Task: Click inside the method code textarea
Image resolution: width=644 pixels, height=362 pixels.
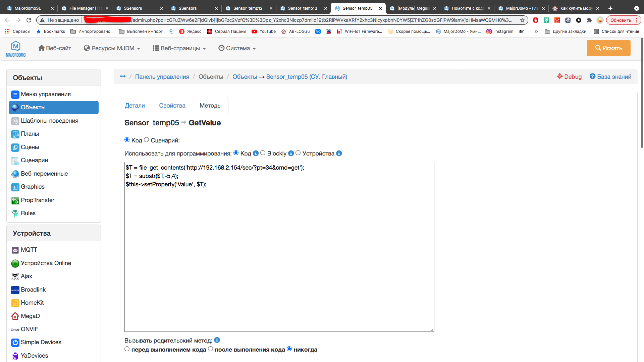Action: coord(279,255)
